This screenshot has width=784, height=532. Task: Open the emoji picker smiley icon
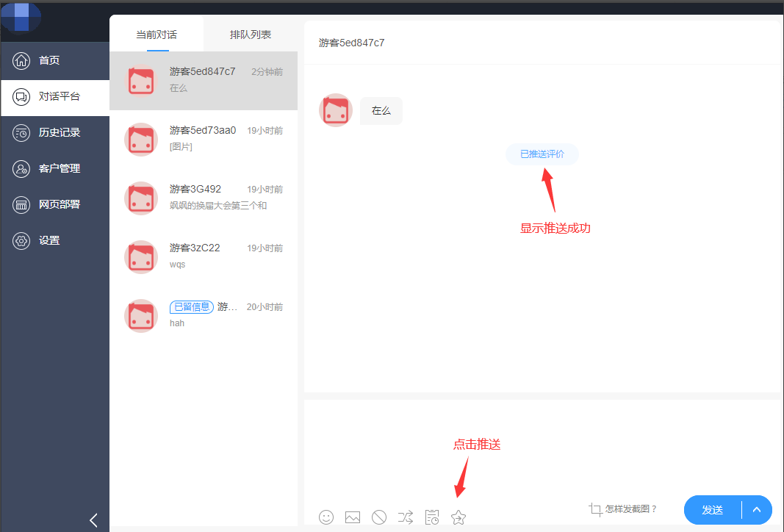[x=326, y=517]
